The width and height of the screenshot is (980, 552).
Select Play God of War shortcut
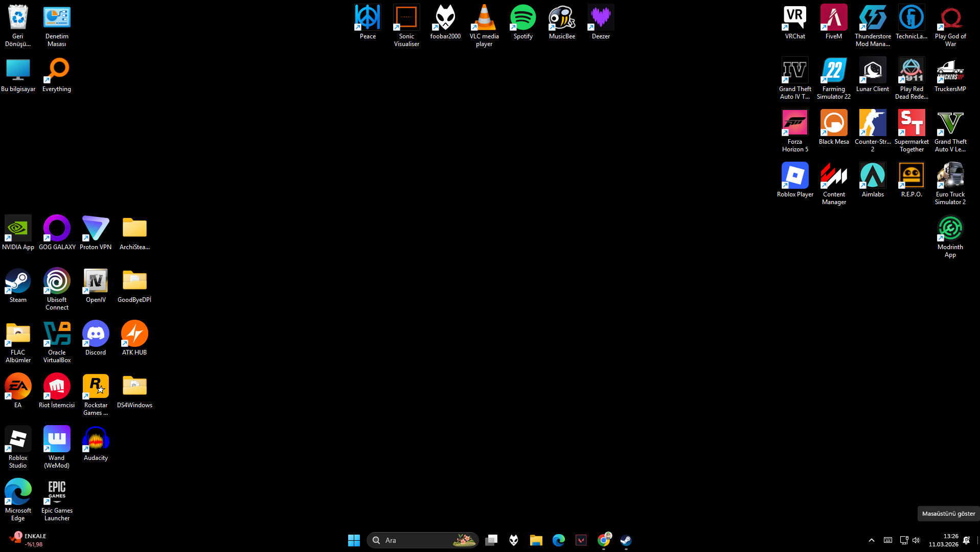coord(950,25)
